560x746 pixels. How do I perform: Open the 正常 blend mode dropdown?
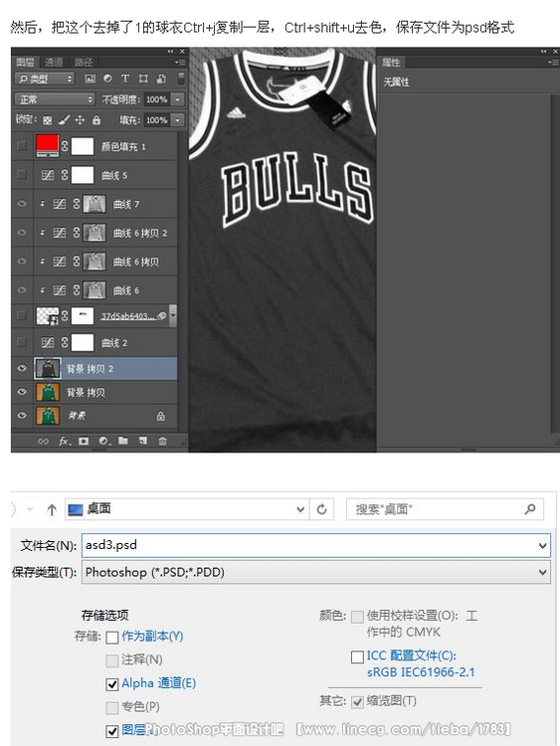pyautogui.click(x=55, y=99)
